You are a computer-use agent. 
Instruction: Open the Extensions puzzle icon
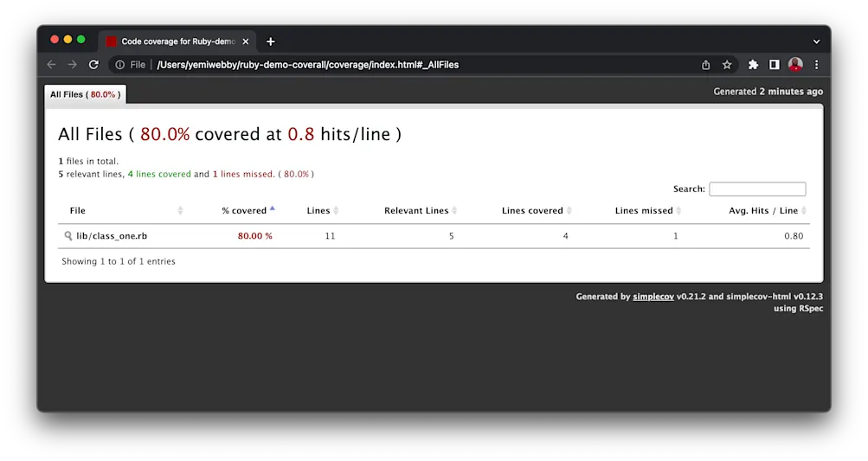pos(753,65)
